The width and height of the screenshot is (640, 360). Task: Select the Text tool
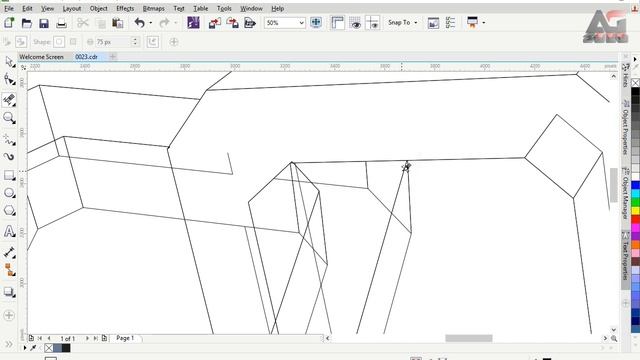[9, 231]
